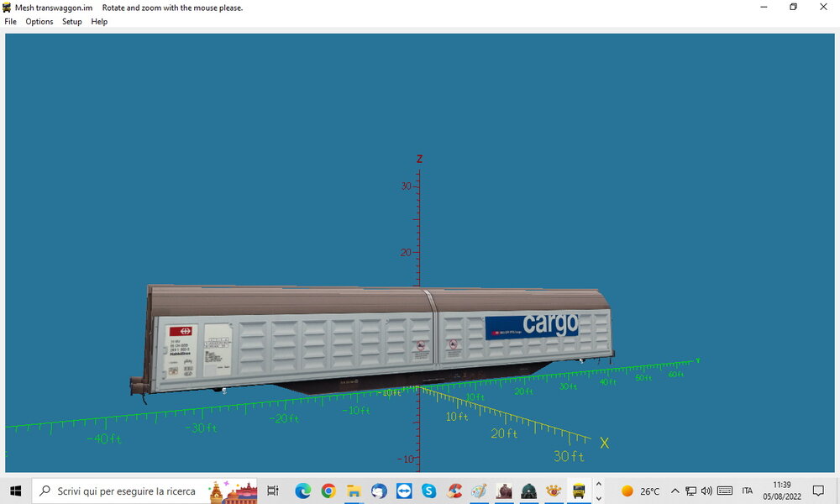Open Skype from taskbar
The width and height of the screenshot is (840, 504).
point(428,491)
